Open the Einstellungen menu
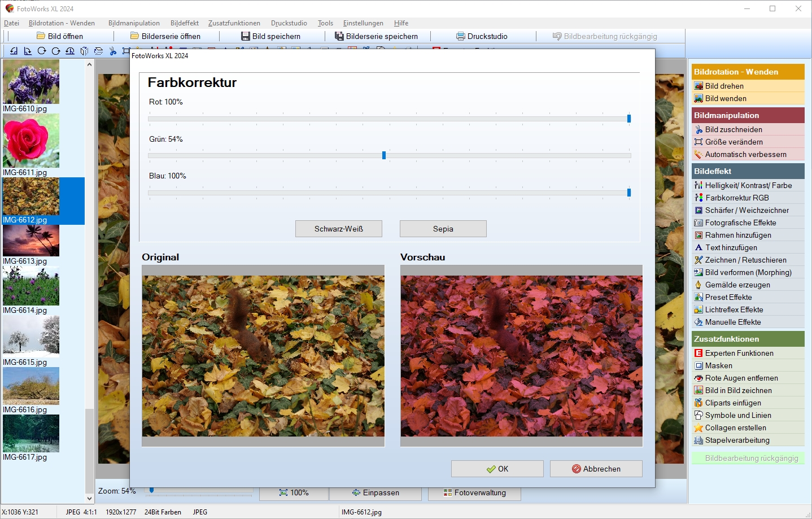This screenshot has height=519, width=812. 363,23
